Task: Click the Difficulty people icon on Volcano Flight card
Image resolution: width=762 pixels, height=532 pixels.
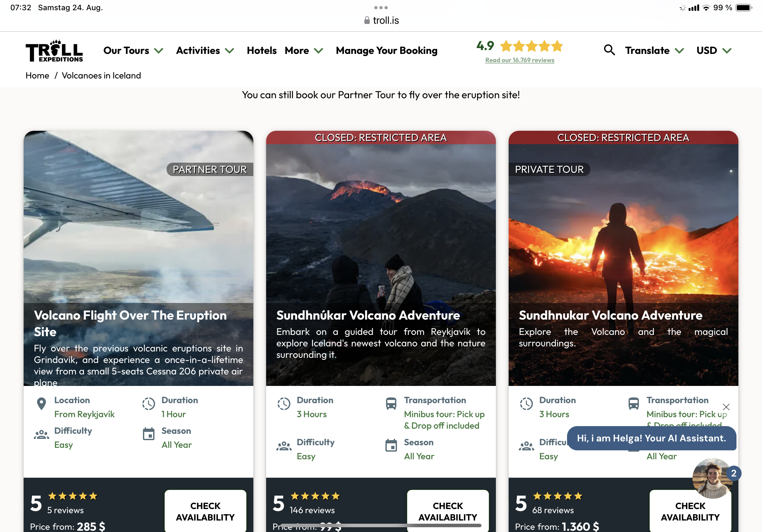Action: 41,434
